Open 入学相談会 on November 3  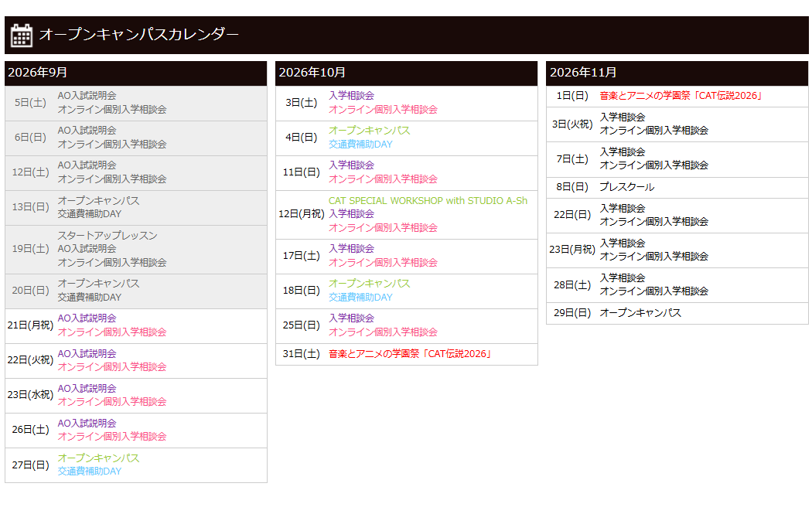pos(623,117)
